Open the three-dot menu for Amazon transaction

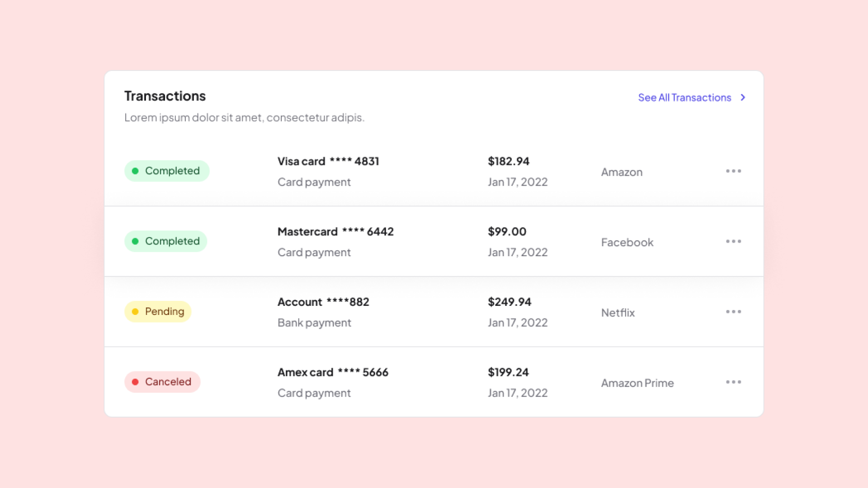[x=733, y=171]
